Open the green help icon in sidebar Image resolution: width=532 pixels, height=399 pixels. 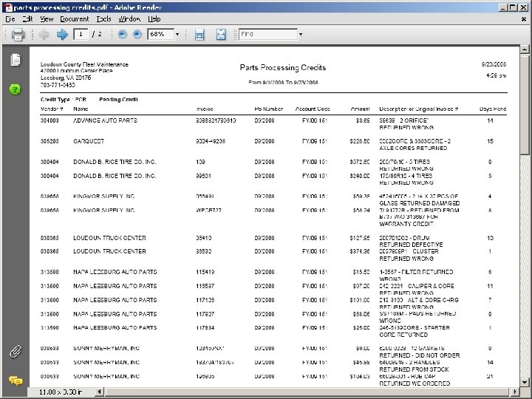[15, 89]
